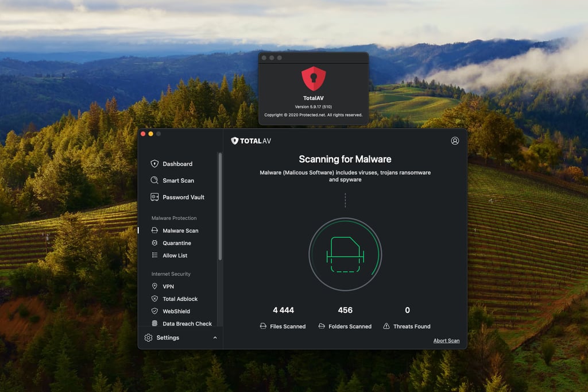588x392 pixels.
Task: Click the Scanning for Malware heading
Action: pyautogui.click(x=345, y=159)
